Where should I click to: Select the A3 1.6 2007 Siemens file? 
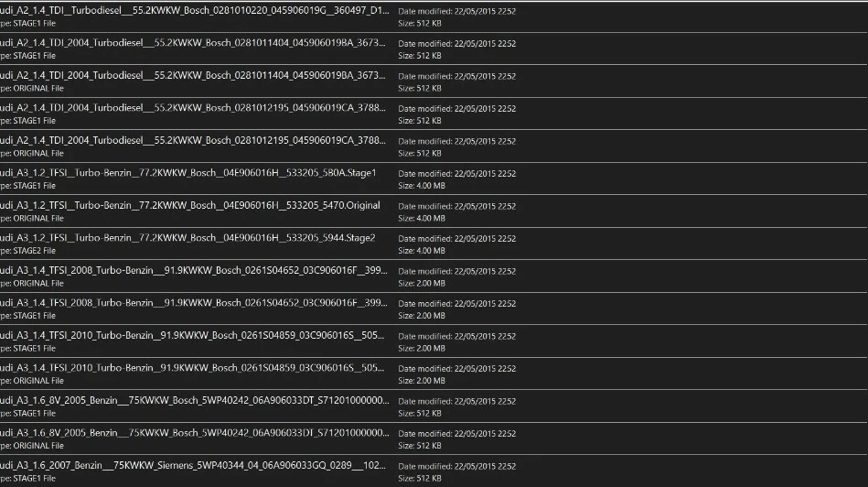coord(194,466)
